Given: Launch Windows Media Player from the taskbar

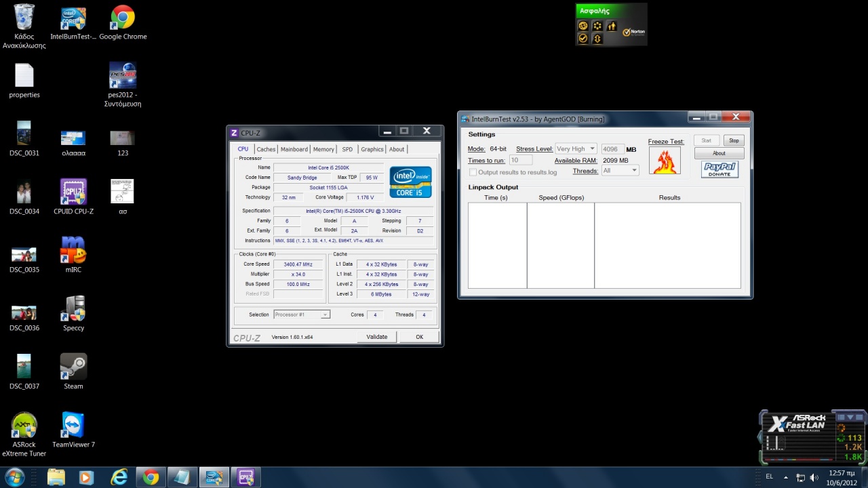Looking at the screenshot, I should [86, 477].
